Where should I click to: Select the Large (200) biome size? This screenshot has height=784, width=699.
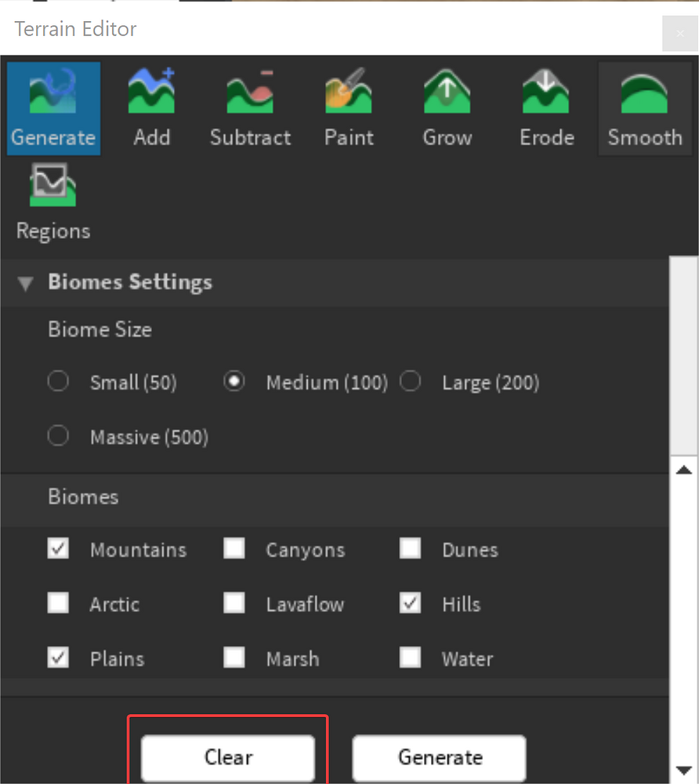coord(410,381)
